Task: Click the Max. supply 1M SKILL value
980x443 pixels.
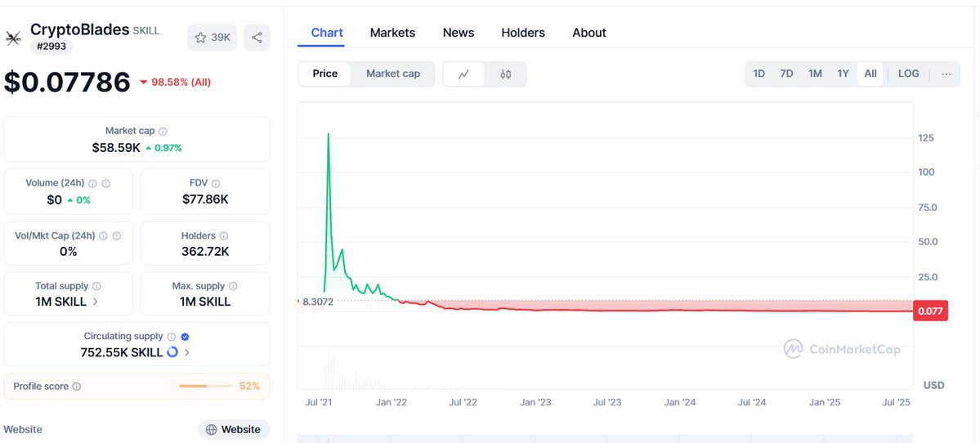Action: (x=205, y=302)
